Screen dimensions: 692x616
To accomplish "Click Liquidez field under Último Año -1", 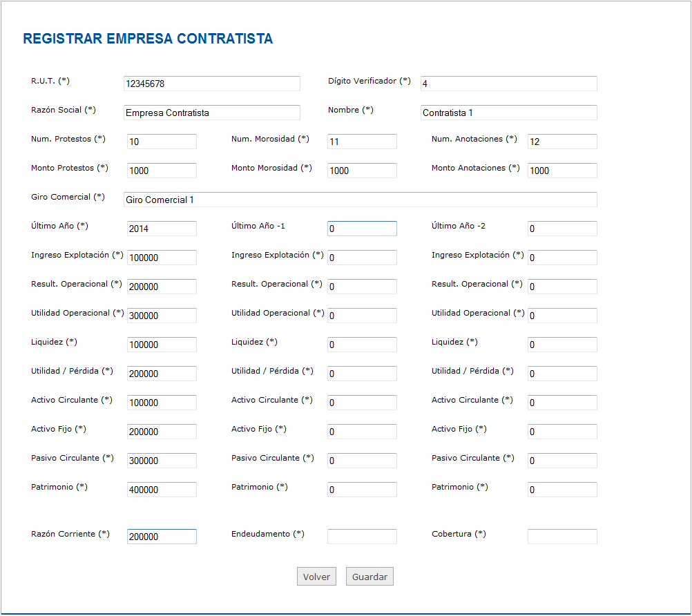I will [x=362, y=345].
